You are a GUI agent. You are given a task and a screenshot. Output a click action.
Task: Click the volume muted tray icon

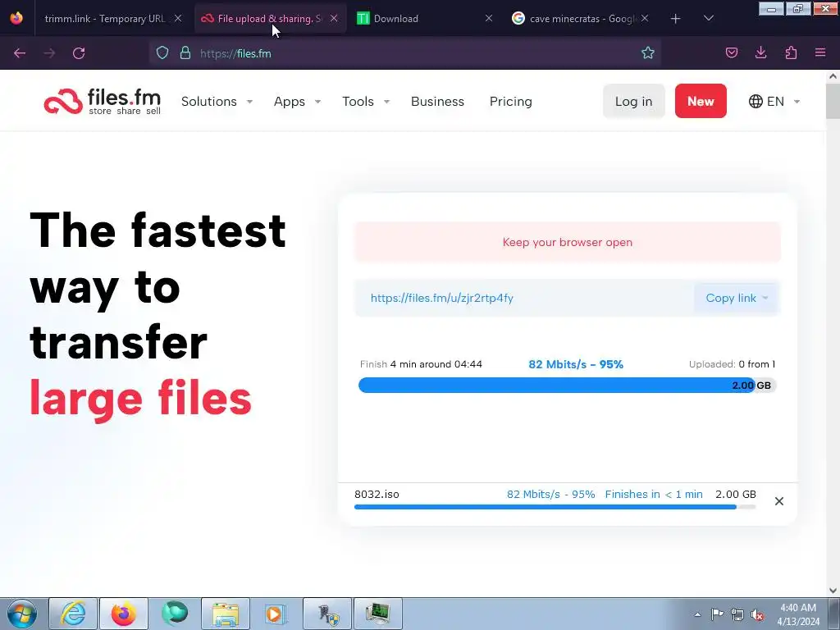[x=757, y=615]
